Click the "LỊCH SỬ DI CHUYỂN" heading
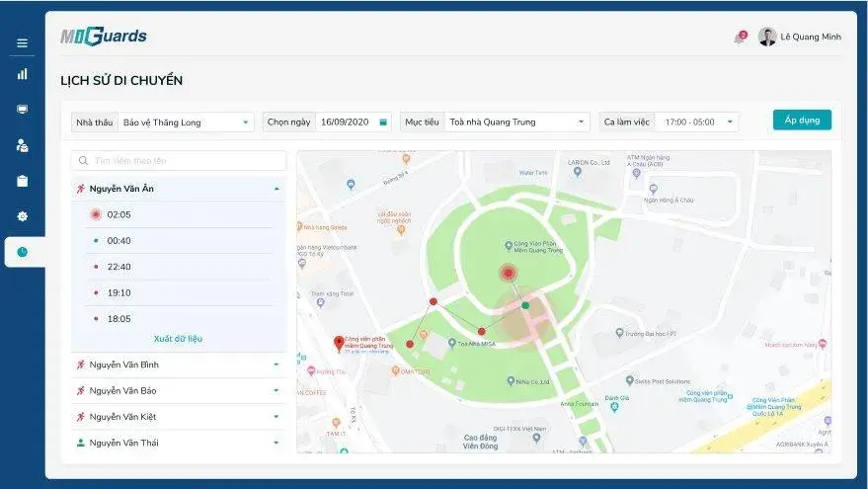The width and height of the screenshot is (868, 489). 121,80
